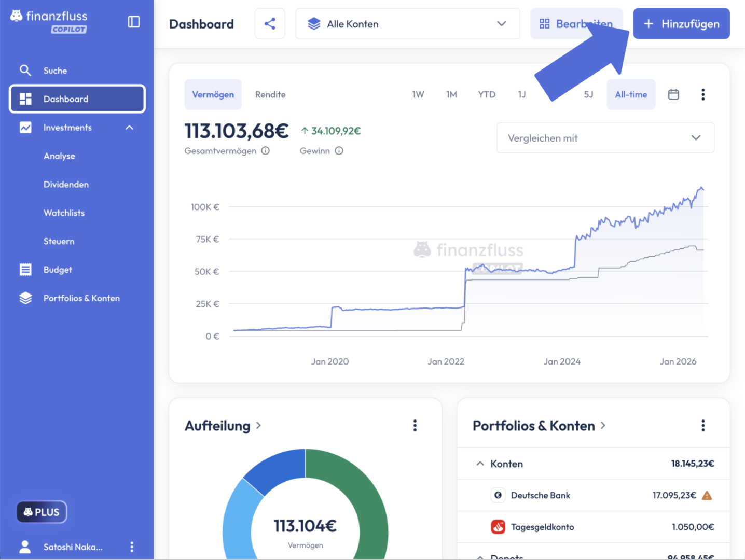Click the Konten total 18.145,23€
Viewport: 745px width, 560px height.
(x=693, y=464)
